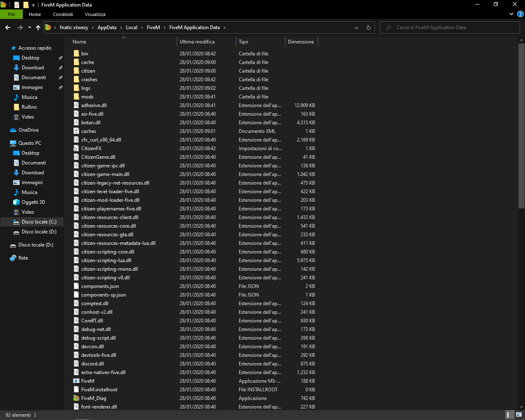Expand chevron after AppData in path
Image resolution: width=525 pixels, height=420 pixels.
tap(121, 27)
